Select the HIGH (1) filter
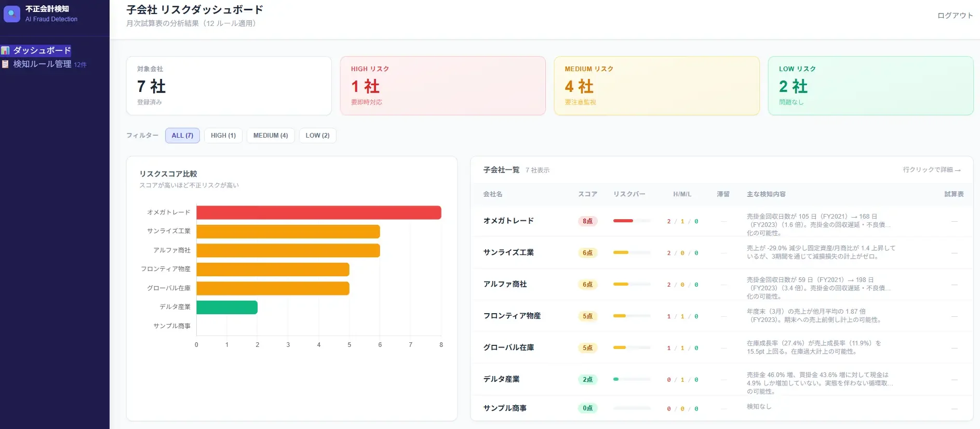This screenshot has width=980, height=429. (223, 136)
